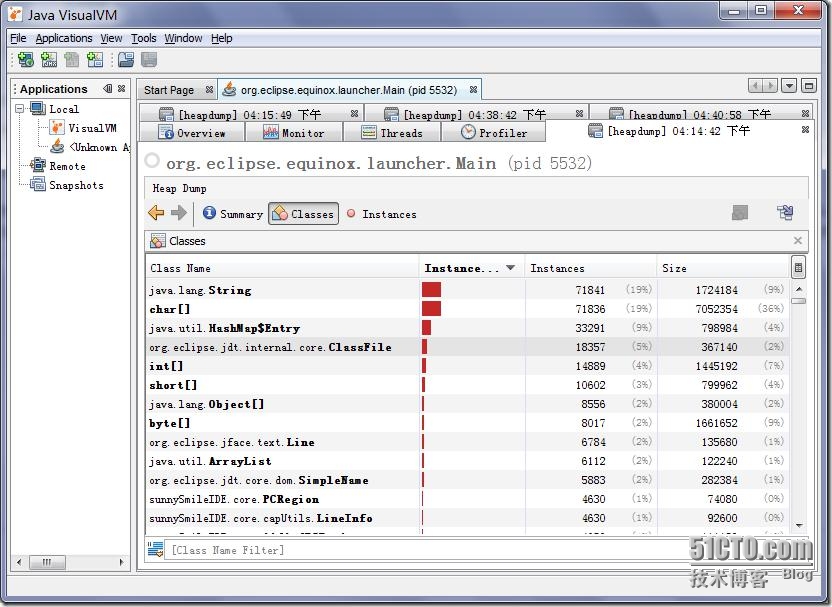The height and width of the screenshot is (607, 832).
Task: Open the File menu
Action: (18, 38)
